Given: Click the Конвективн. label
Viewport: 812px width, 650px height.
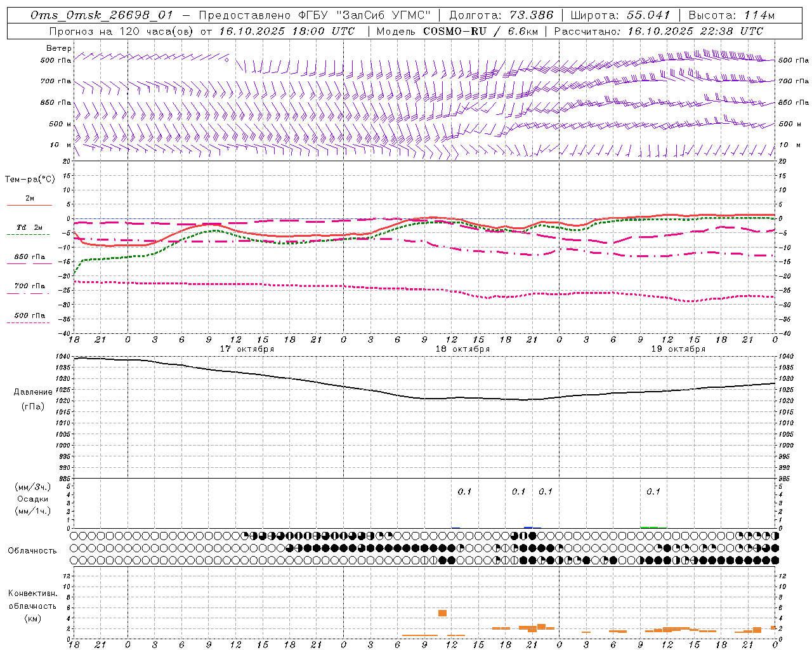Looking at the screenshot, I should pyautogui.click(x=33, y=593).
